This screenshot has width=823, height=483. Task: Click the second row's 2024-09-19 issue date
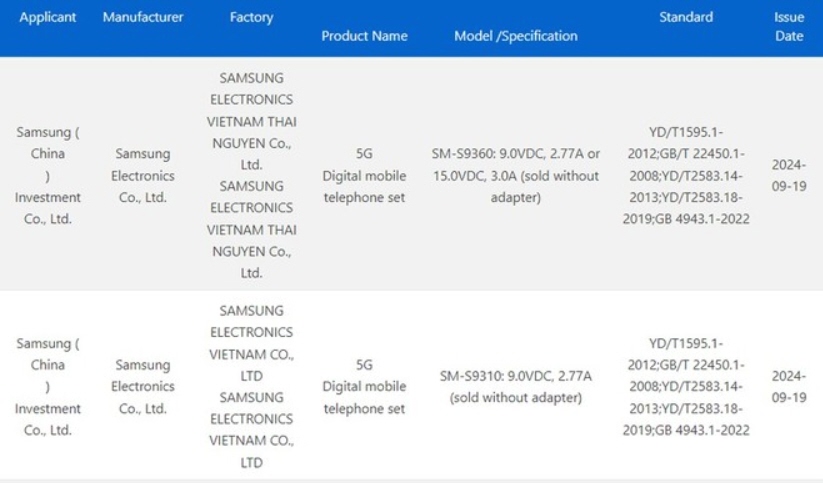[x=789, y=386]
